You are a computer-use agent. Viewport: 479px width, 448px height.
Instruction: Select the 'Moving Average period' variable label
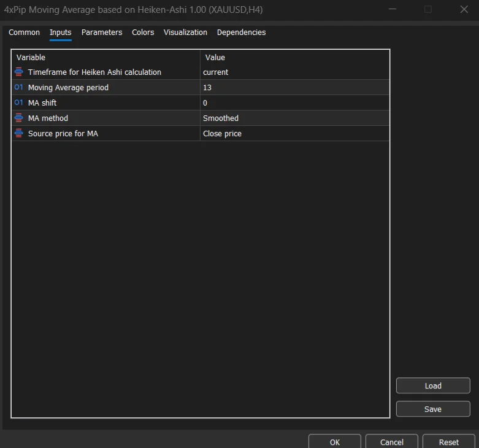click(x=68, y=87)
